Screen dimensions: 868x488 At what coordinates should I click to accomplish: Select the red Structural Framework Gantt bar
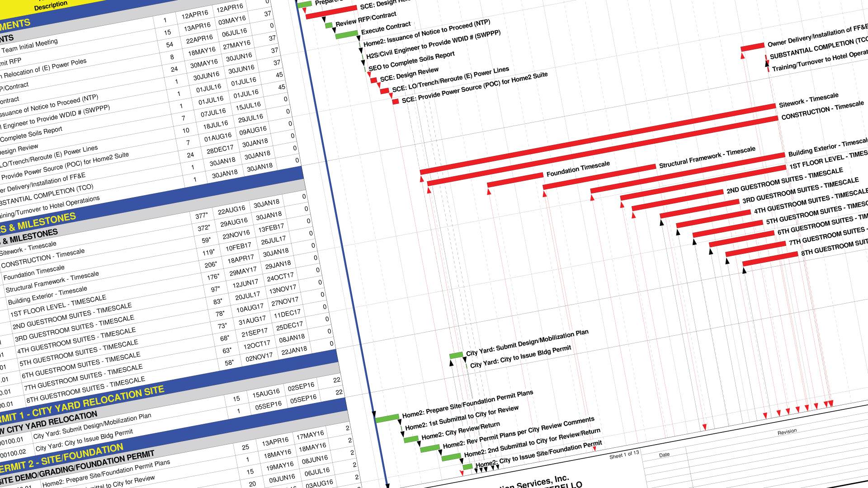coord(599,176)
